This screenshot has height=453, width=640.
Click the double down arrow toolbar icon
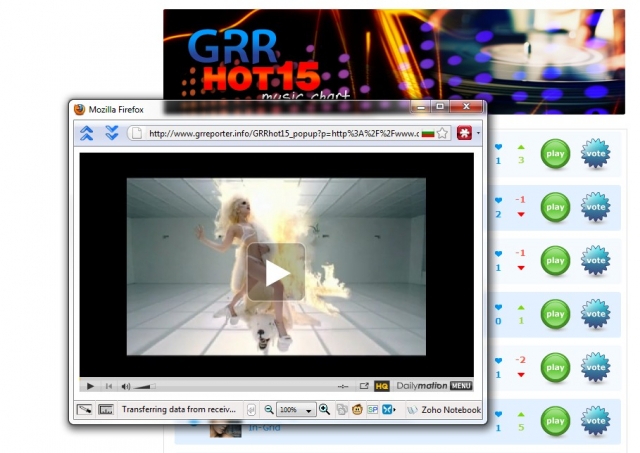(x=112, y=133)
